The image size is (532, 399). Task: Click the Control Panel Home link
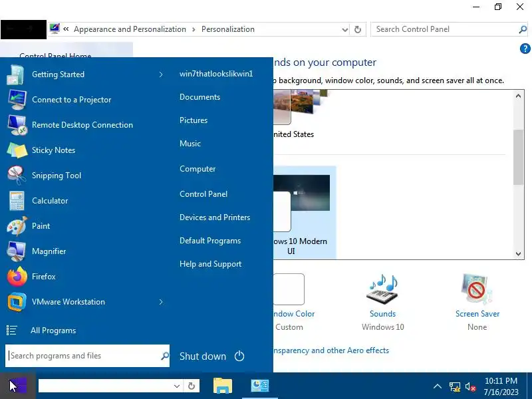pos(55,56)
